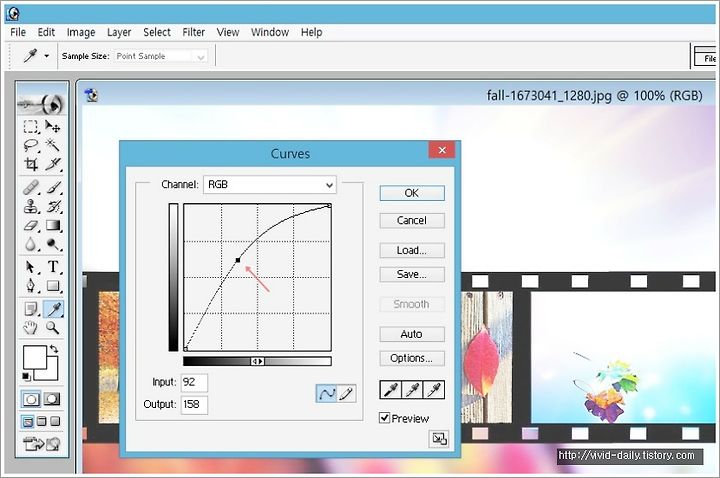Viewport: 720px width, 478px height.
Task: Reset default foreground and background colors
Action: (26, 377)
